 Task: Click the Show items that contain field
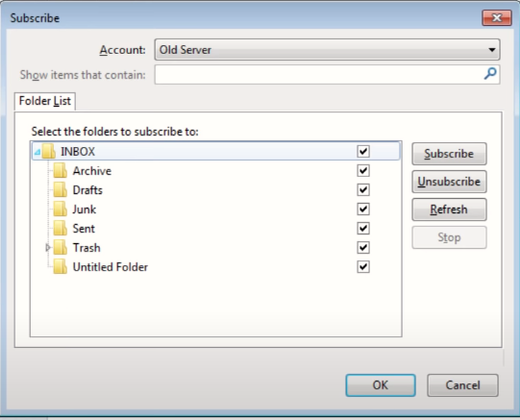327,75
